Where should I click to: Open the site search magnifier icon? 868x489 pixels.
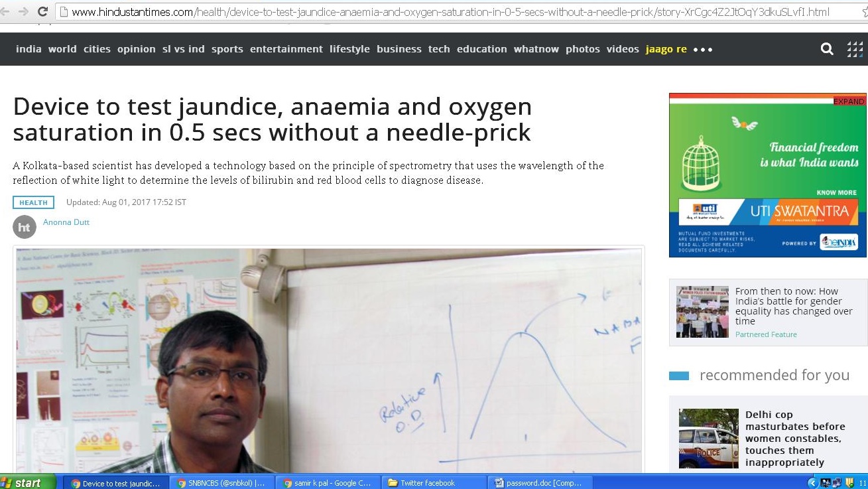pyautogui.click(x=827, y=49)
